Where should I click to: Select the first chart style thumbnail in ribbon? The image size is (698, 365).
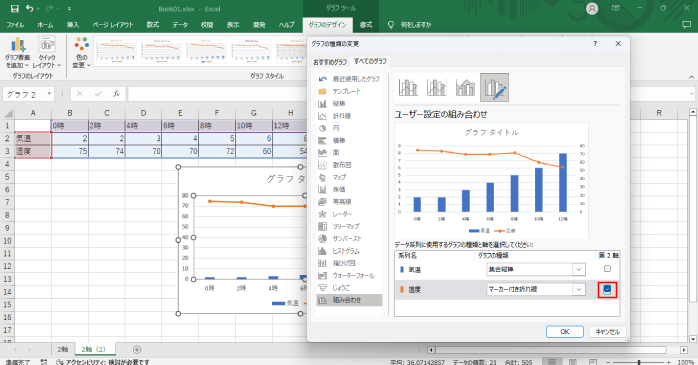coord(116,51)
